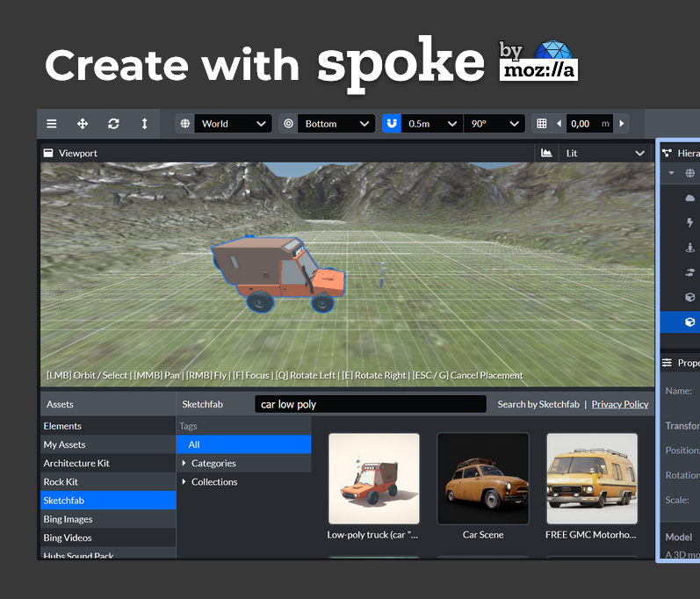The height and width of the screenshot is (599, 700).
Task: Increase grid height with right arrow
Action: point(623,124)
